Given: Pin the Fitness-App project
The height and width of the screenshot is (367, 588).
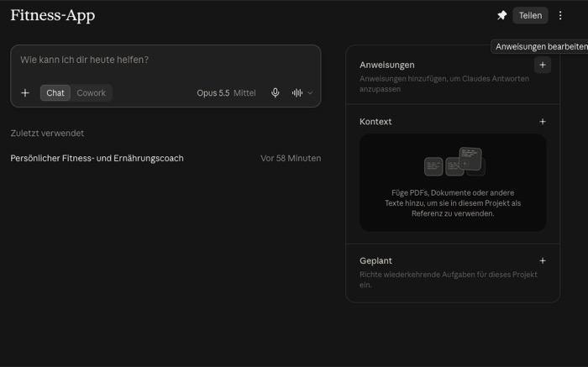Looking at the screenshot, I should coord(501,15).
